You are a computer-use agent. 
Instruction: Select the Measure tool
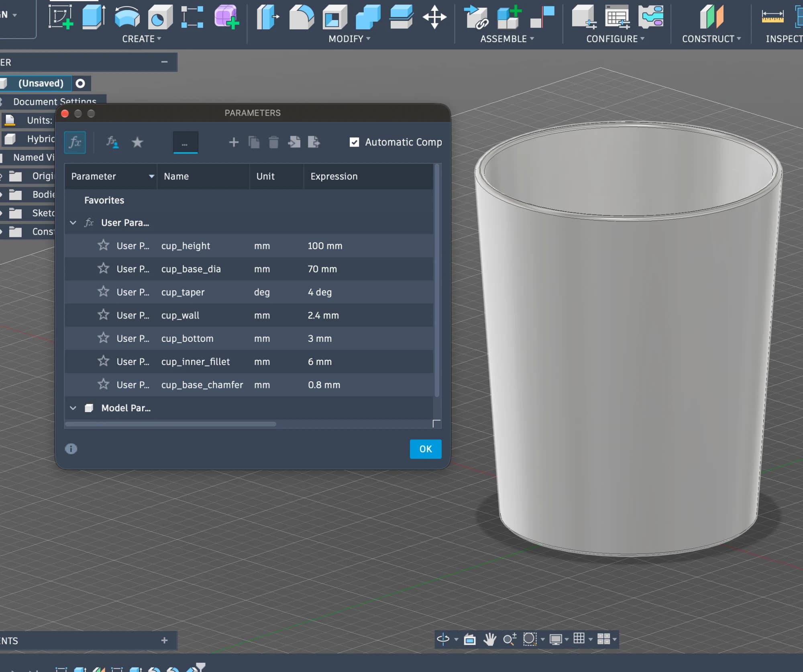point(772,16)
